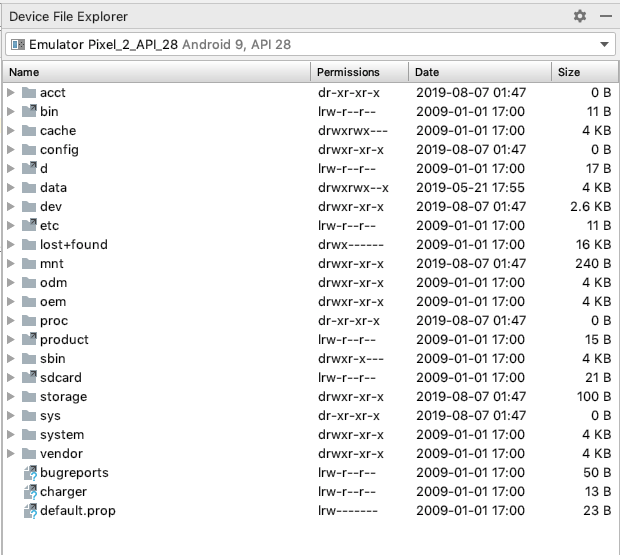Click the proc folder icon

point(29,320)
